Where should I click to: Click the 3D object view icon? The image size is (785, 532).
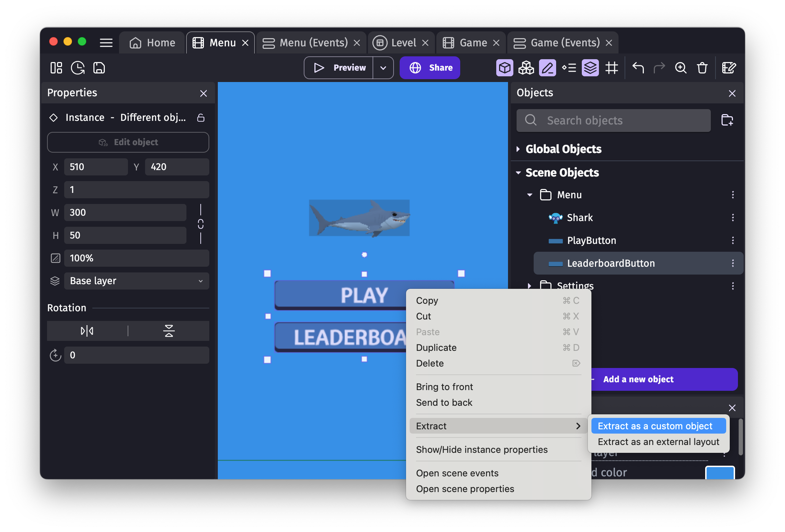[505, 67]
